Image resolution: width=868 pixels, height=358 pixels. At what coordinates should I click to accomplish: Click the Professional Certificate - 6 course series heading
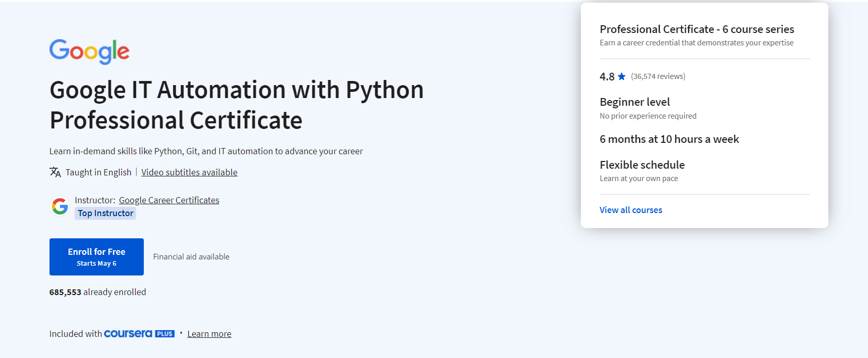pyautogui.click(x=697, y=29)
